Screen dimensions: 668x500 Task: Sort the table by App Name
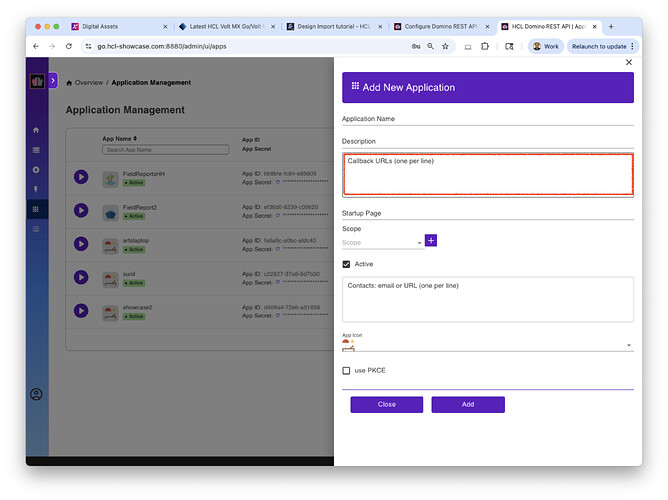click(119, 138)
